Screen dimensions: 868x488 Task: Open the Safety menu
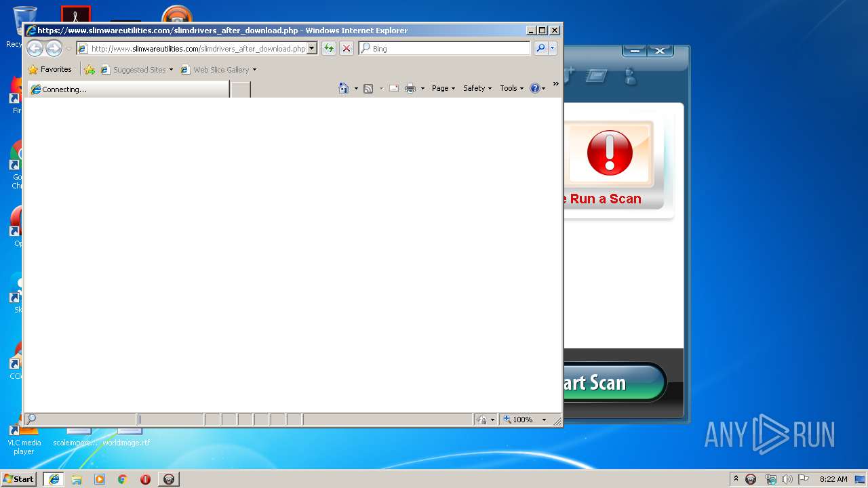pyautogui.click(x=477, y=88)
